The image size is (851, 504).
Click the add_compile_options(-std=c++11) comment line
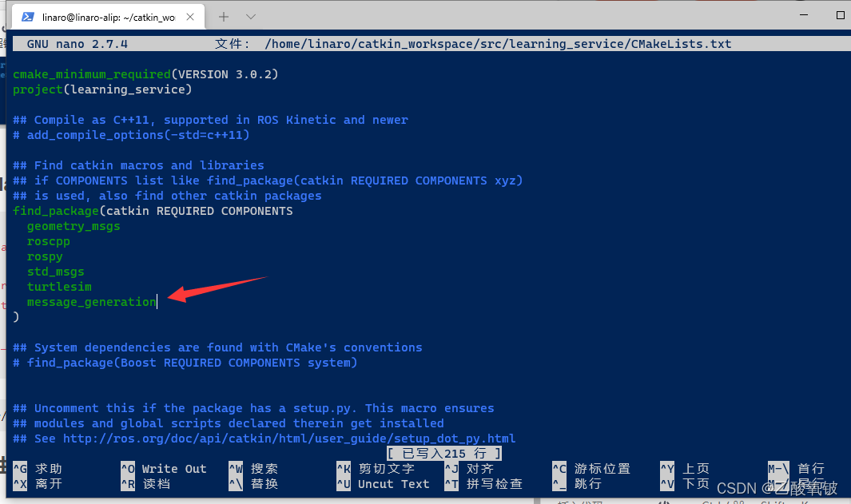pos(131,135)
